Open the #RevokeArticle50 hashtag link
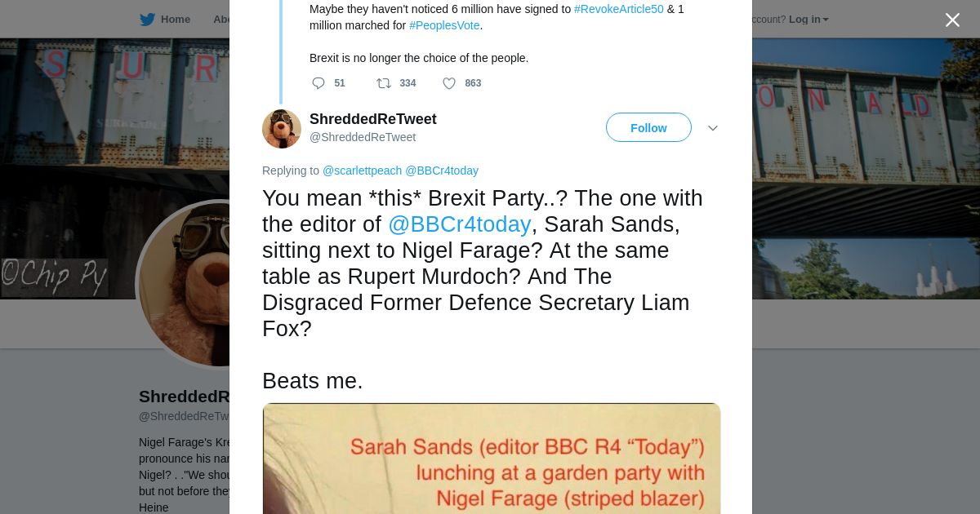The image size is (980, 514). [618, 9]
